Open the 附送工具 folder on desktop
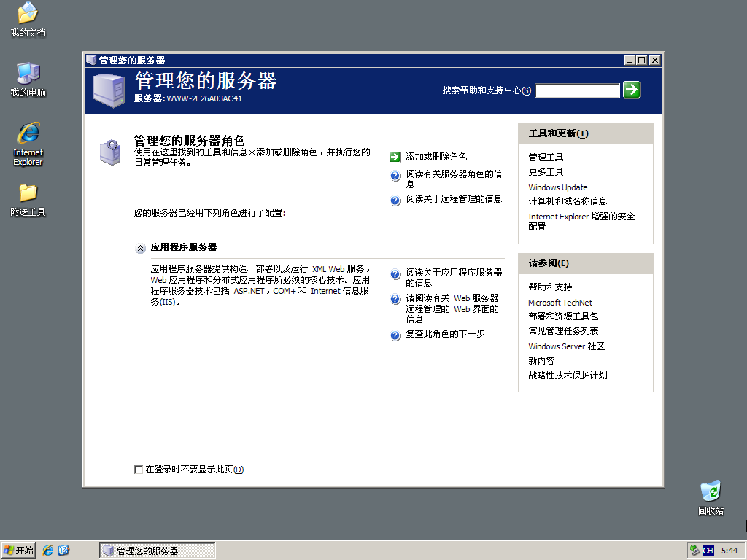The width and height of the screenshot is (747, 560). [27, 193]
